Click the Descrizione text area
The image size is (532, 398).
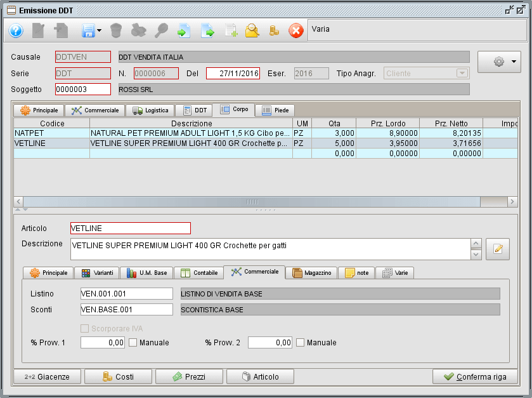click(270, 249)
